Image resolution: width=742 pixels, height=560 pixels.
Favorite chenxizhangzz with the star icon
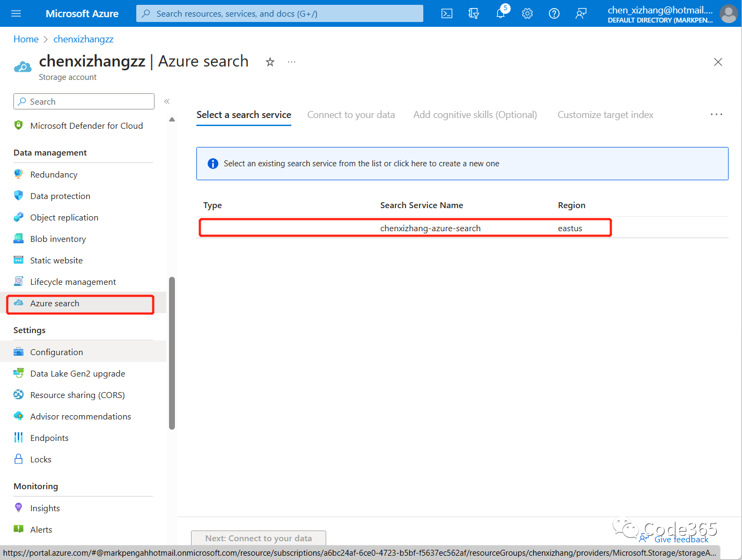(270, 62)
